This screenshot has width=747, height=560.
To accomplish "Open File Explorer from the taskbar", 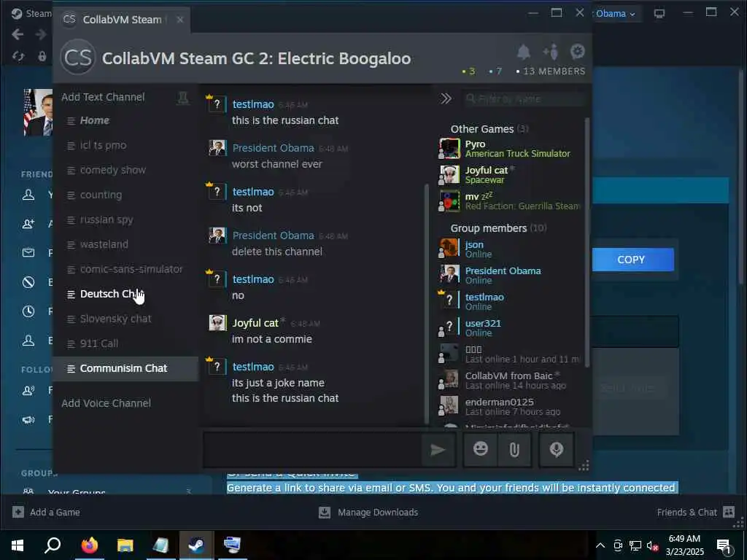I will click(125, 545).
